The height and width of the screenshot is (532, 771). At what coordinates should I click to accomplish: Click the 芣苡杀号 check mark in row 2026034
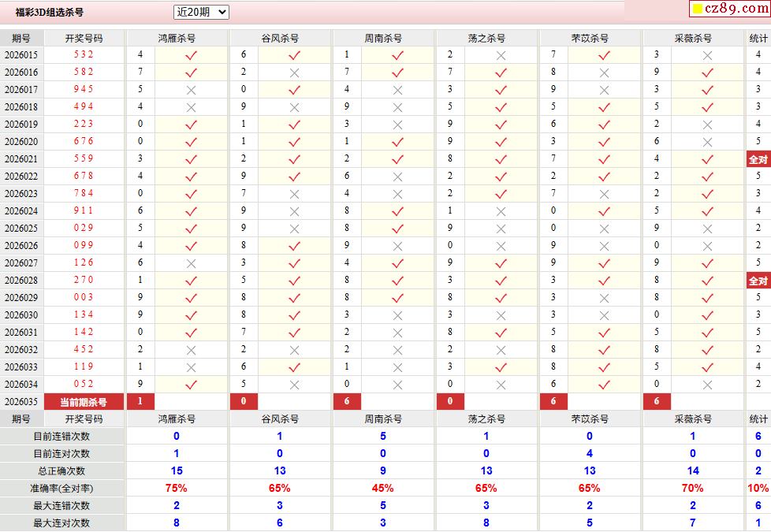(604, 385)
